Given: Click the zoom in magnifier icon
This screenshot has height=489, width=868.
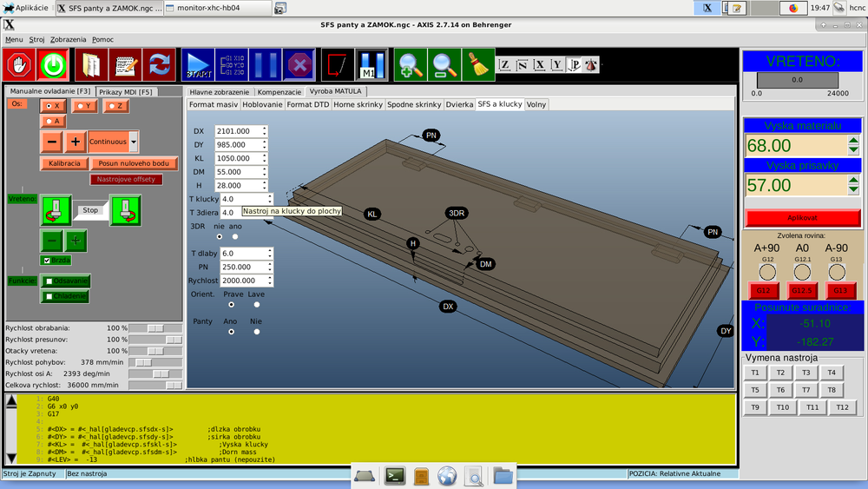Looking at the screenshot, I should tap(410, 65).
